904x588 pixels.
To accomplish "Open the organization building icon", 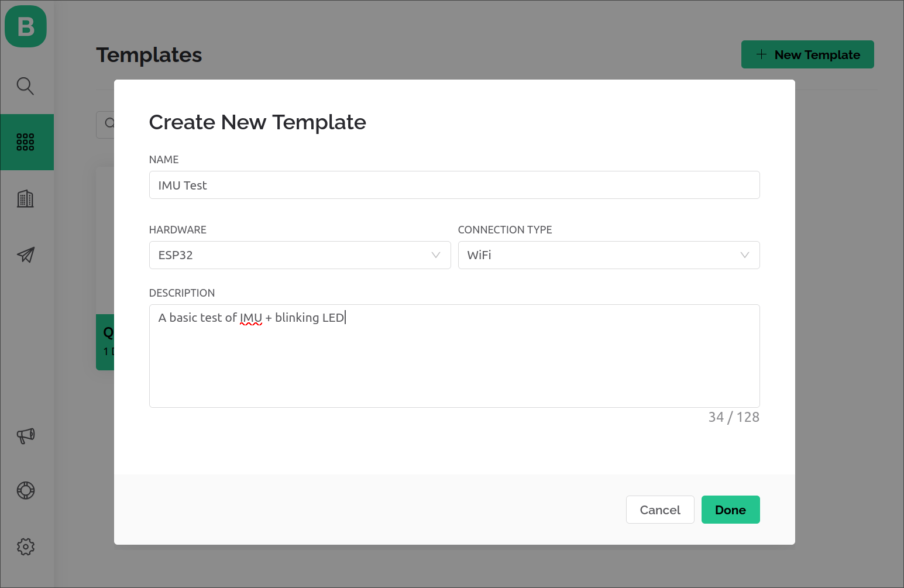I will 25,199.
